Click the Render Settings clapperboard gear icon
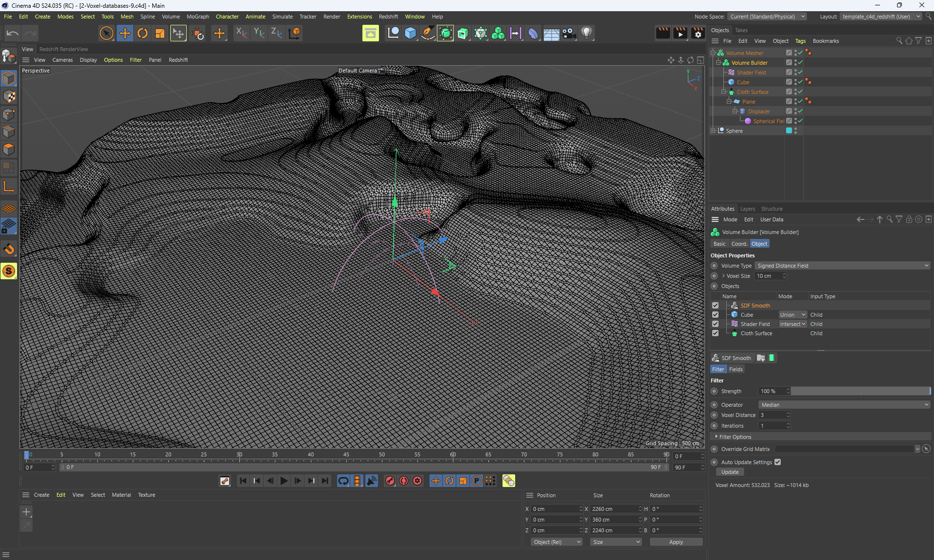This screenshot has width=934, height=560. [x=698, y=33]
